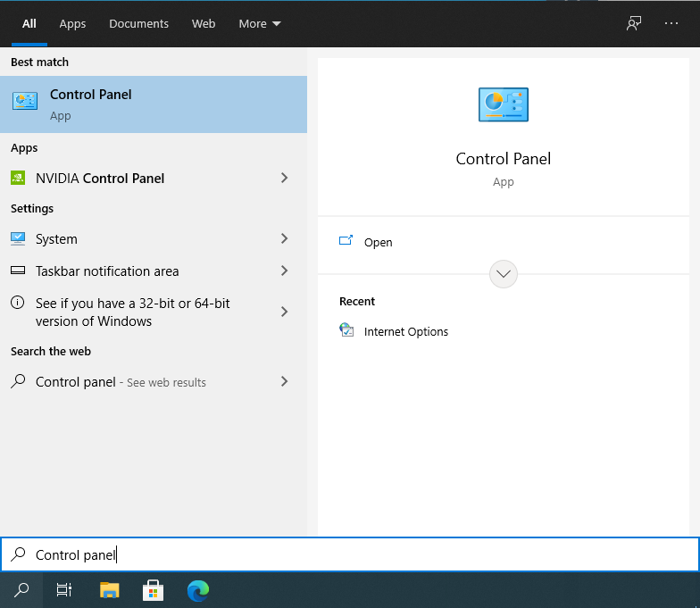This screenshot has width=700, height=608.
Task: Switch to the Documents tab
Action: point(139,23)
